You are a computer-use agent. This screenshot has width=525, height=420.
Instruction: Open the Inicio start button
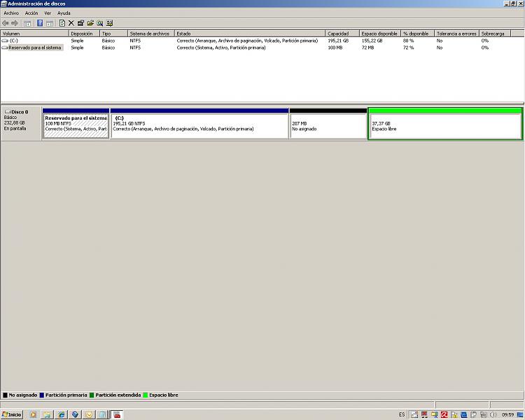click(12, 414)
